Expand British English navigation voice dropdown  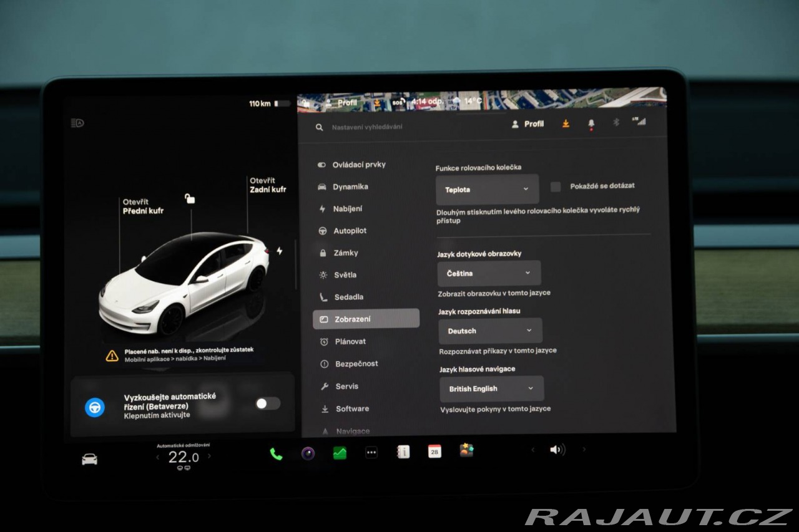tap(491, 389)
